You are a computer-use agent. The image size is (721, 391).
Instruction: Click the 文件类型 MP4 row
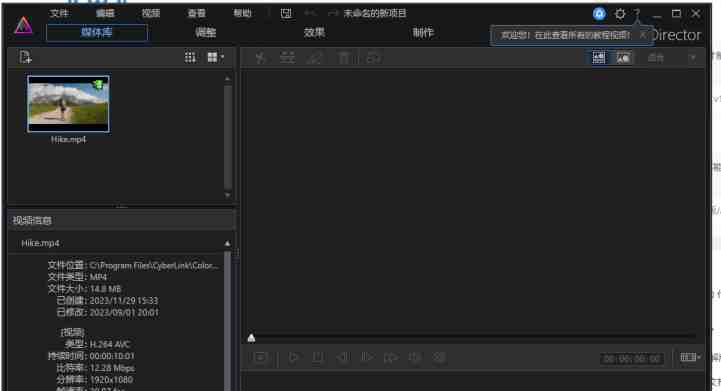click(x=77, y=277)
